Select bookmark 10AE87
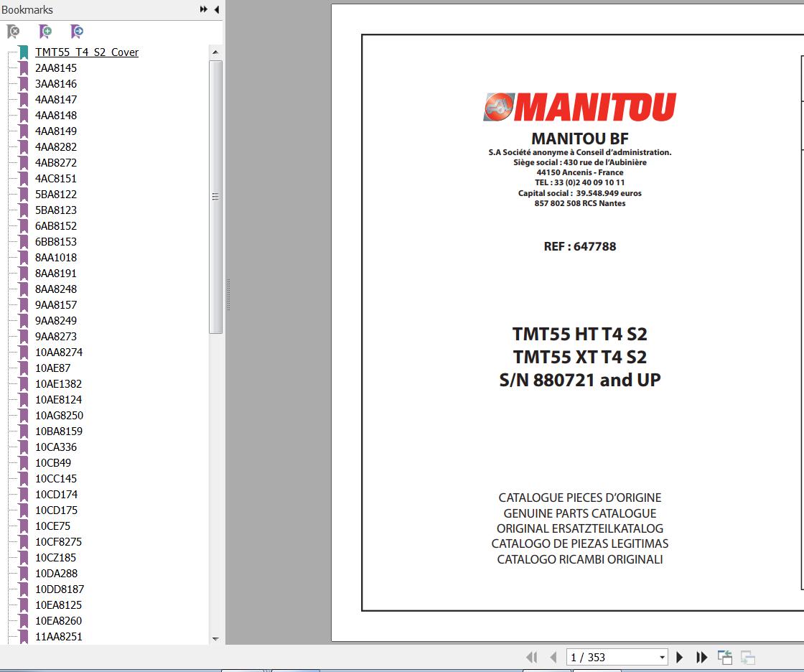 coord(53,368)
